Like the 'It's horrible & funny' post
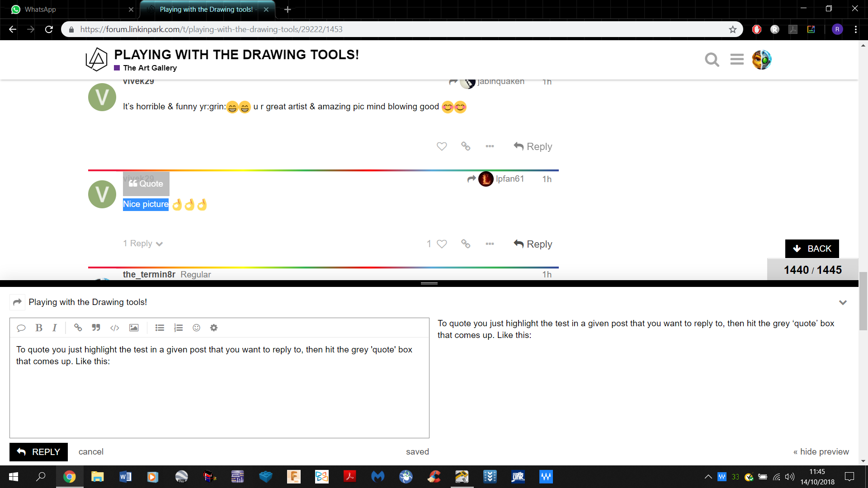868x488 pixels. pos(442,146)
